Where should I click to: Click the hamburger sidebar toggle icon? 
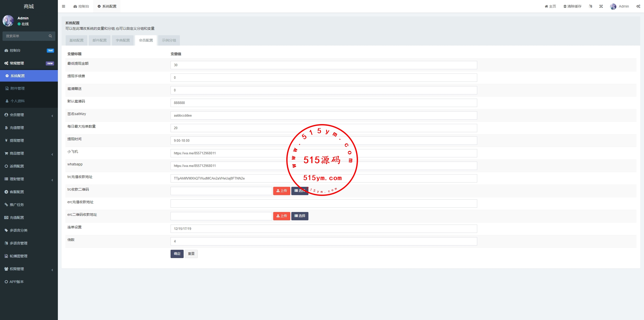(63, 6)
